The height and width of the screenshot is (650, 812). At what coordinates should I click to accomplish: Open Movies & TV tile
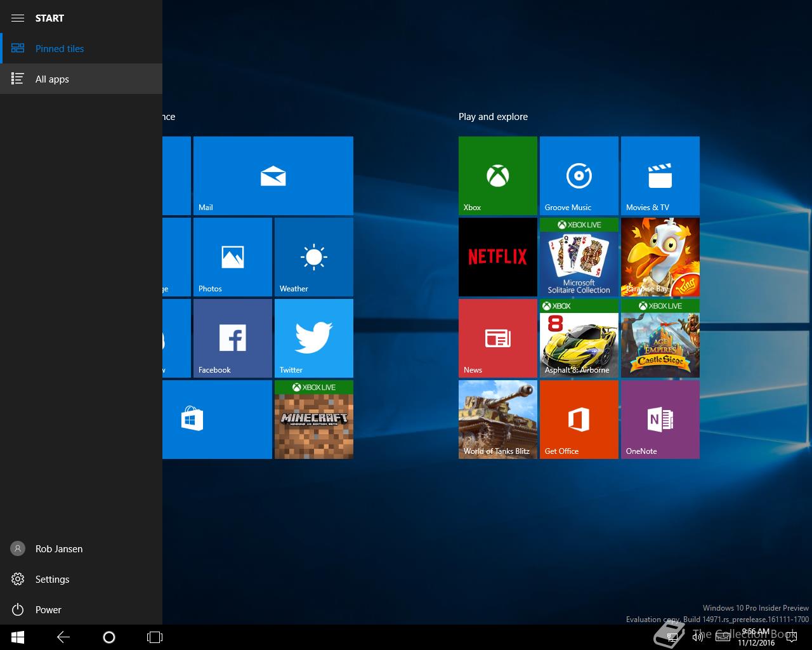coord(660,176)
